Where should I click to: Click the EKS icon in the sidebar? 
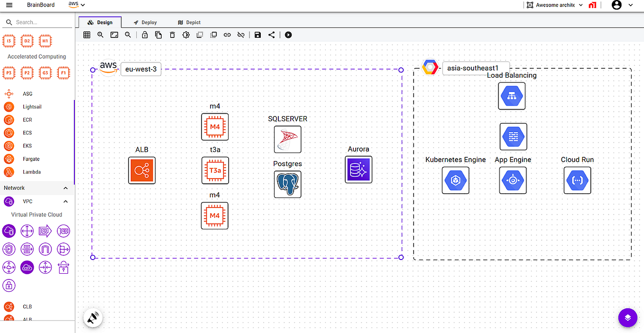coord(9,146)
